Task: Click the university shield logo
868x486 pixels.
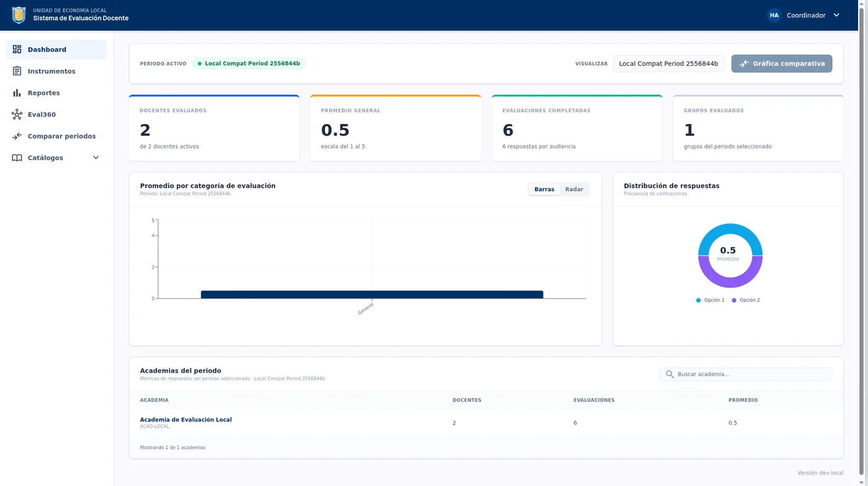Action: (x=19, y=15)
